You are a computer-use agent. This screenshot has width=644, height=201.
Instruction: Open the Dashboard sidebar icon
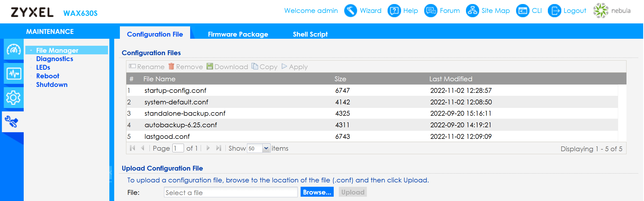[x=13, y=49]
